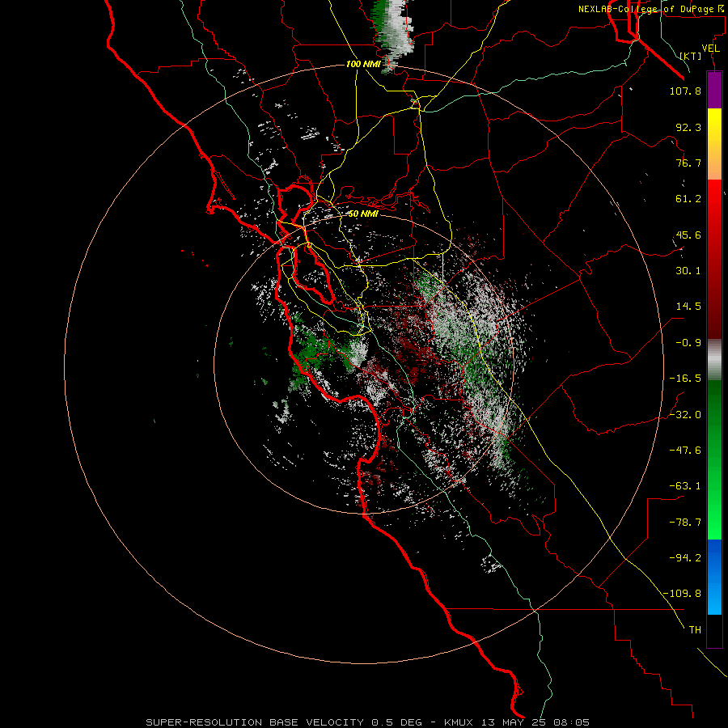Click the -63.1 velocity scale value
Screen dimensions: 728x728
[x=685, y=486]
